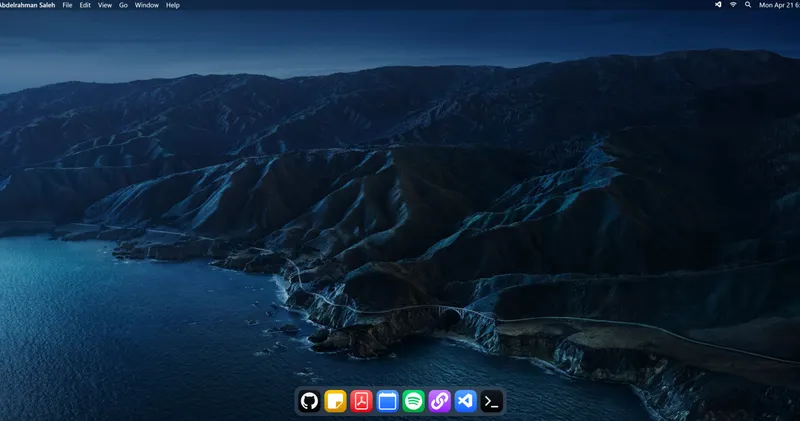Click the blue Calendar dock icon
The image size is (800, 421).
point(387,401)
